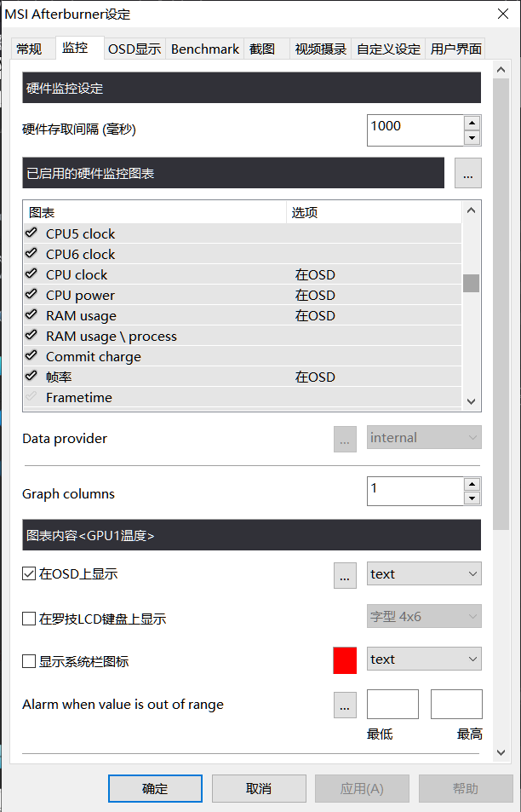Click the 最高 alarm value field

click(456, 705)
